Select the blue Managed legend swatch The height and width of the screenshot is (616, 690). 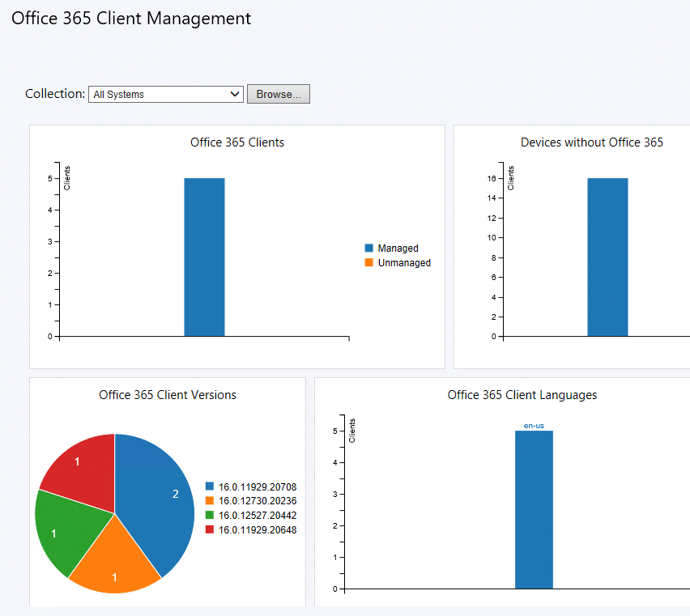point(369,249)
